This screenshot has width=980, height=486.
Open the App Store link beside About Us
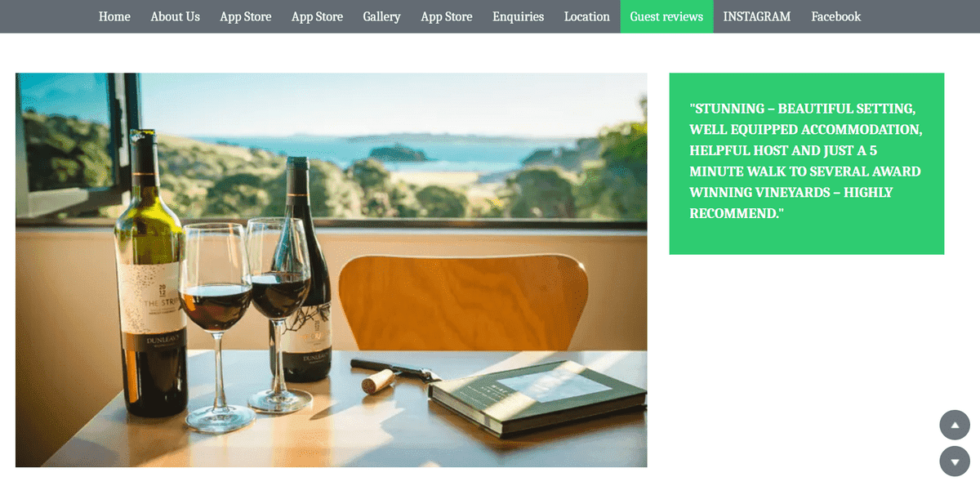pyautogui.click(x=245, y=16)
